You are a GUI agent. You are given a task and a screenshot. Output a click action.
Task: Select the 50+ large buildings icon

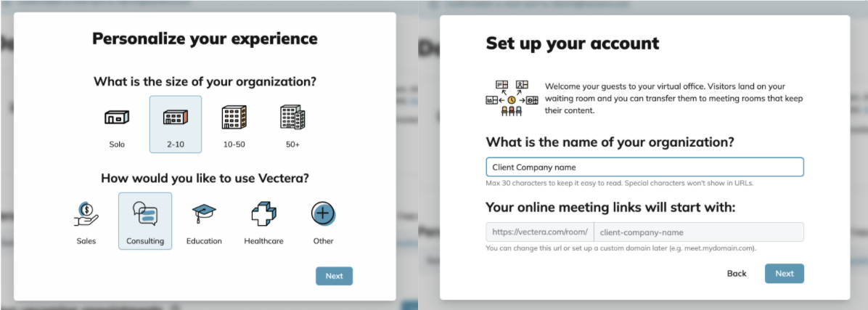pyautogui.click(x=292, y=117)
